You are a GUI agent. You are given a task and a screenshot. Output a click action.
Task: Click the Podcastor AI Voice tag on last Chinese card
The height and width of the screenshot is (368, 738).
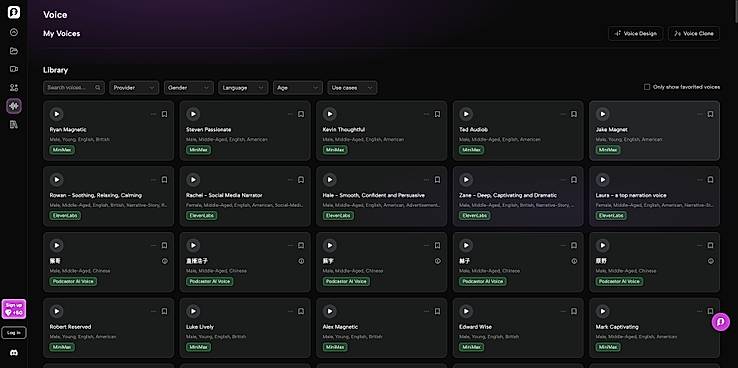pos(619,281)
